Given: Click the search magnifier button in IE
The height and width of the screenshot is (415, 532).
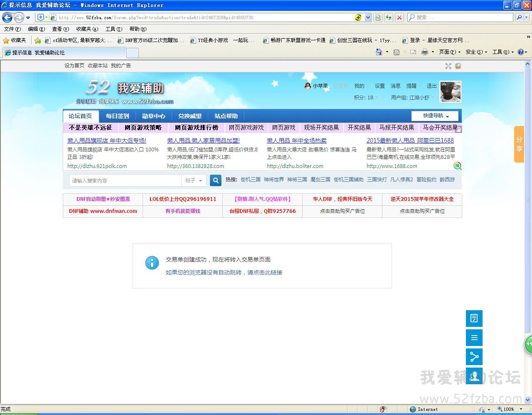Looking at the screenshot, I should [519, 17].
